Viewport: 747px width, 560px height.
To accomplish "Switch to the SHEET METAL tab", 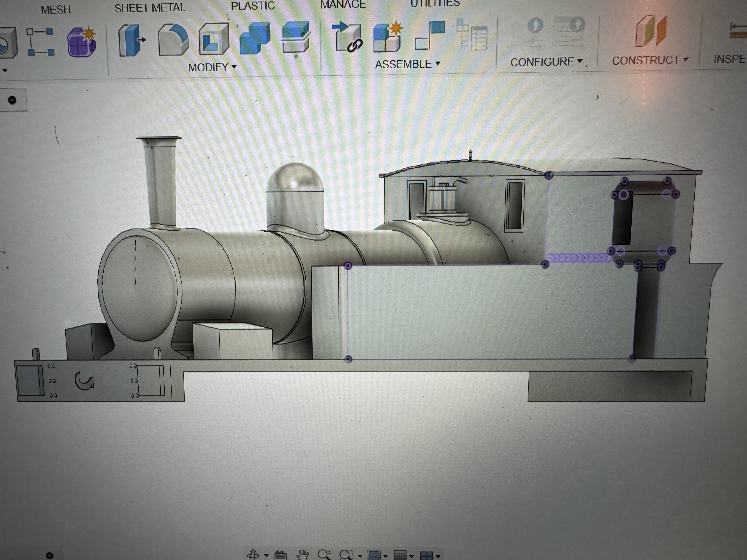I will 150,8.
